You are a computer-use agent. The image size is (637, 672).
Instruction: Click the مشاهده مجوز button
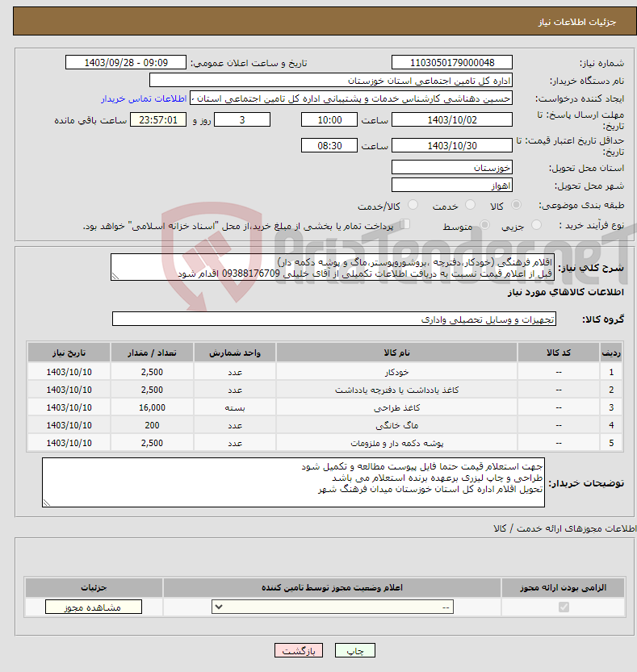pos(94,607)
